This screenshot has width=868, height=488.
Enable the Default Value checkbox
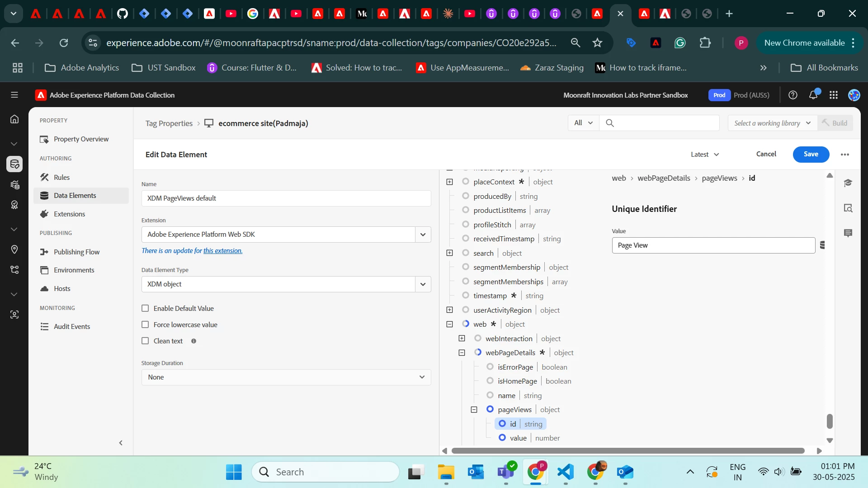(x=145, y=308)
